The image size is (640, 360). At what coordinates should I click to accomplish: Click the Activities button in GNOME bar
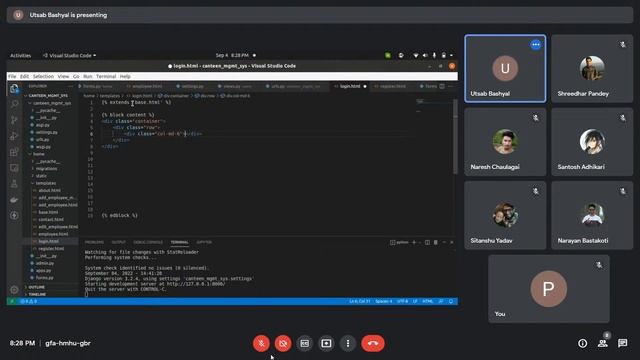click(x=20, y=56)
